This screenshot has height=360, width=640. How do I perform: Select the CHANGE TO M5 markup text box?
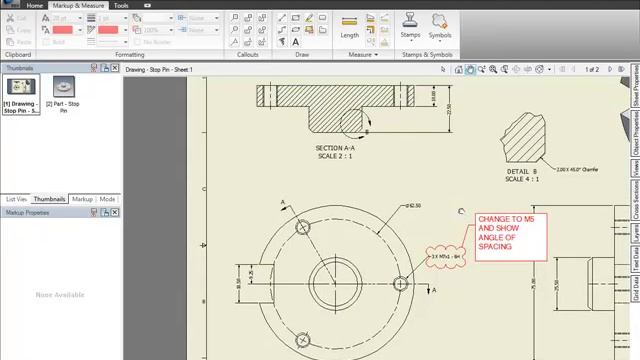pyautogui.click(x=511, y=237)
